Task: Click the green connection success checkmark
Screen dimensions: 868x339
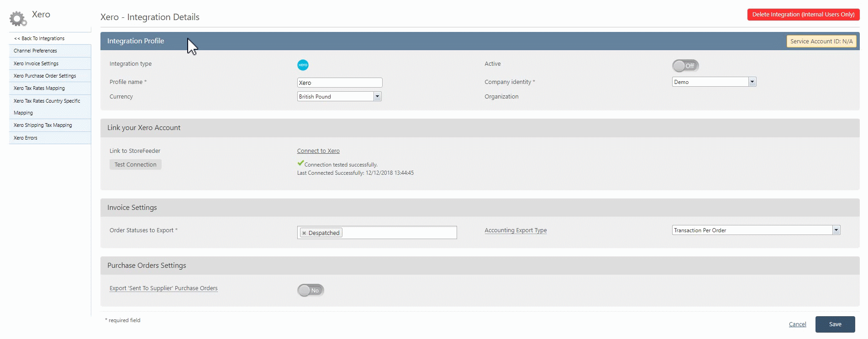Action: point(300,163)
